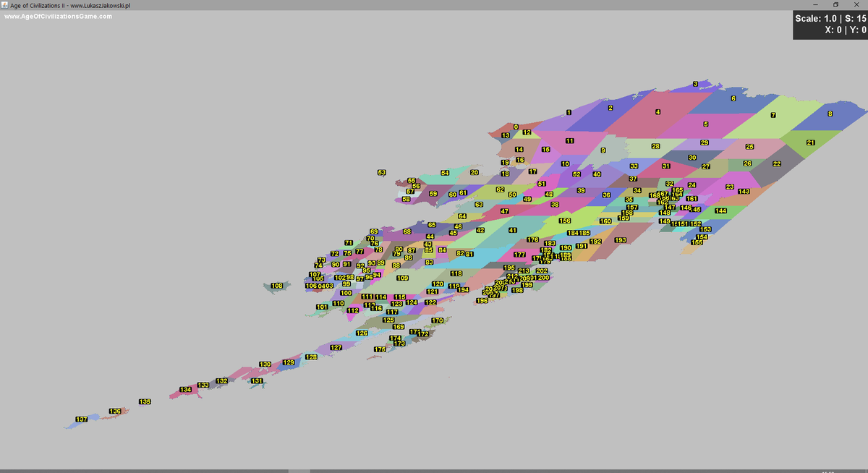The height and width of the screenshot is (473, 868).
Task: Choose province label 25
Action: [x=750, y=147]
